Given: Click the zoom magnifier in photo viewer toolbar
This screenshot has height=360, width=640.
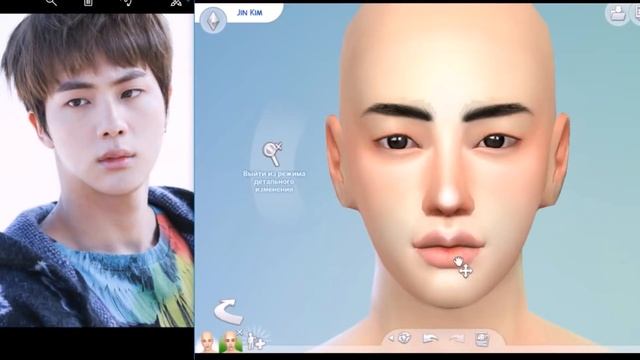Looking at the screenshot, I should 51,3.
